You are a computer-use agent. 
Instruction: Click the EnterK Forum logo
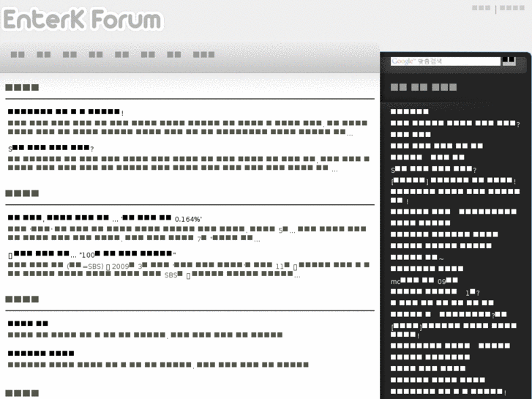pyautogui.click(x=83, y=20)
